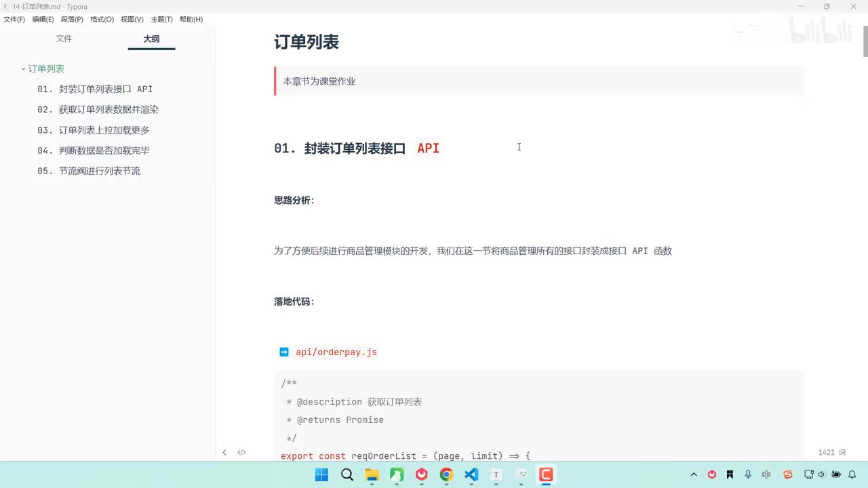Switch to the 大纲 sidebar tab

[151, 39]
